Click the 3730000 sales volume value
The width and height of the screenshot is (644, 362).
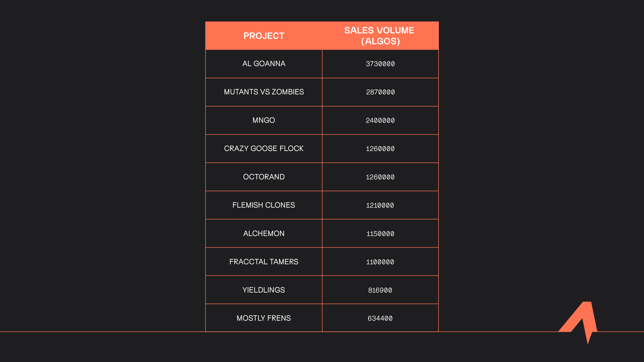[380, 64]
